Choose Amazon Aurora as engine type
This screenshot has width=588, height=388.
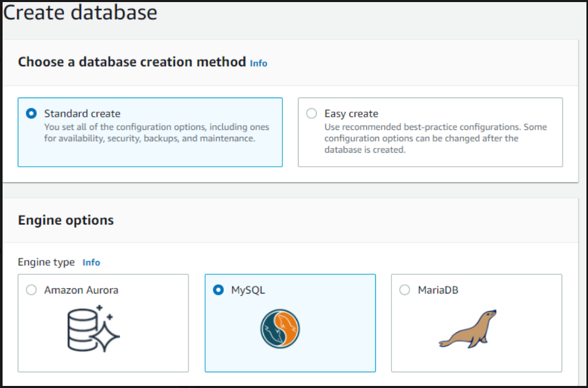[x=31, y=290]
